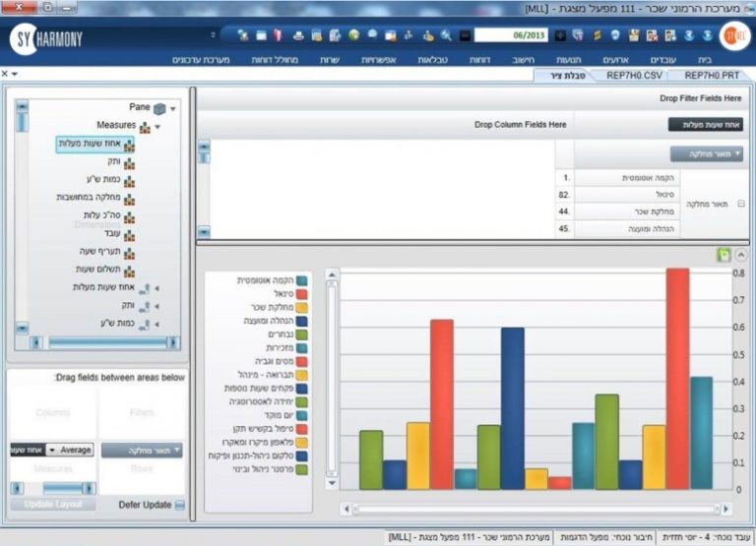Open the תאור מחלקה row field filter dropdown
756x546 pixels.
pyautogui.click(x=738, y=154)
